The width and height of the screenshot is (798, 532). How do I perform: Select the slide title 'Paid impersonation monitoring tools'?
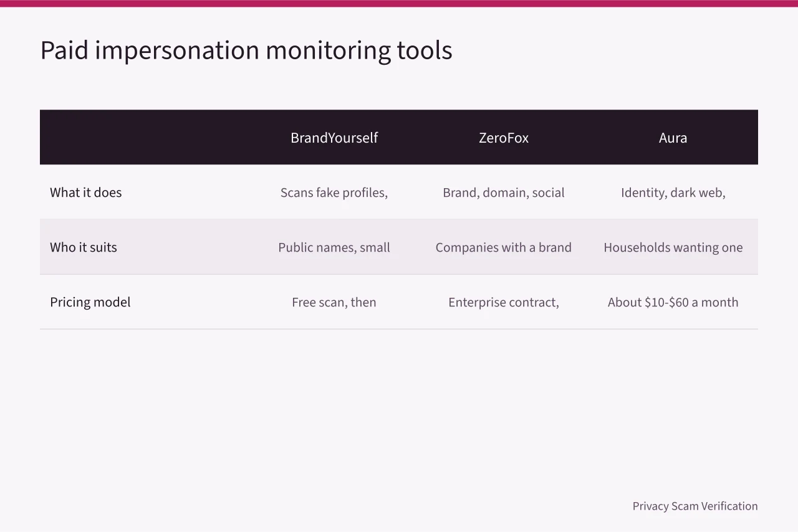click(246, 50)
